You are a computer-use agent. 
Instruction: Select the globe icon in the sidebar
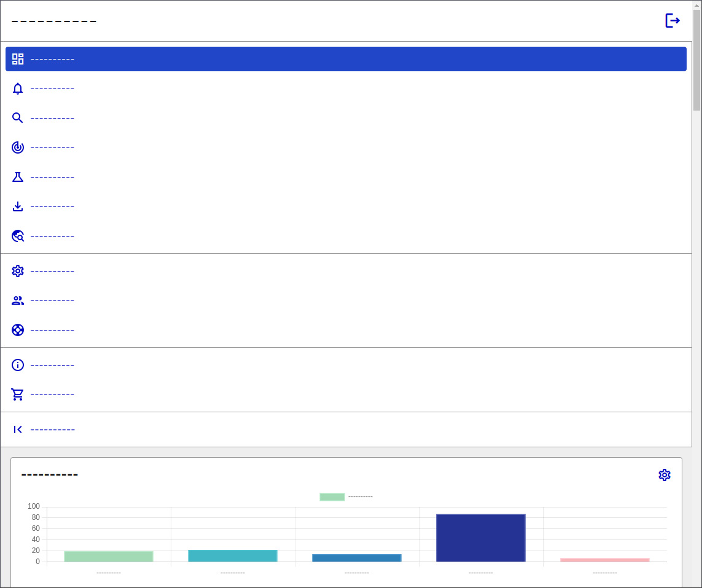18,329
